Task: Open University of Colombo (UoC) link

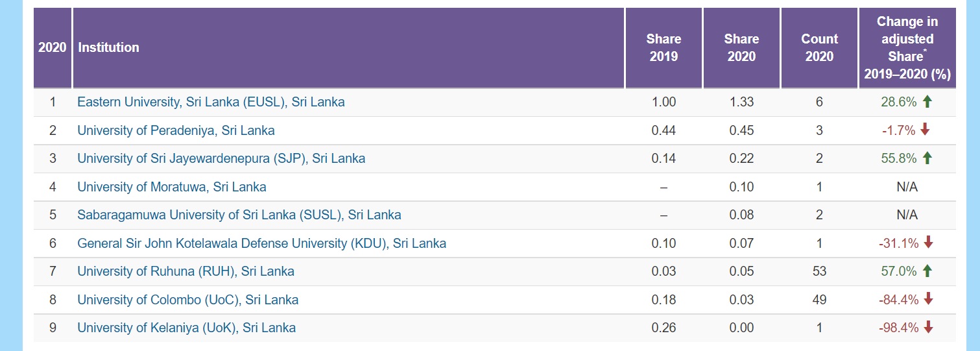Action: (x=187, y=300)
